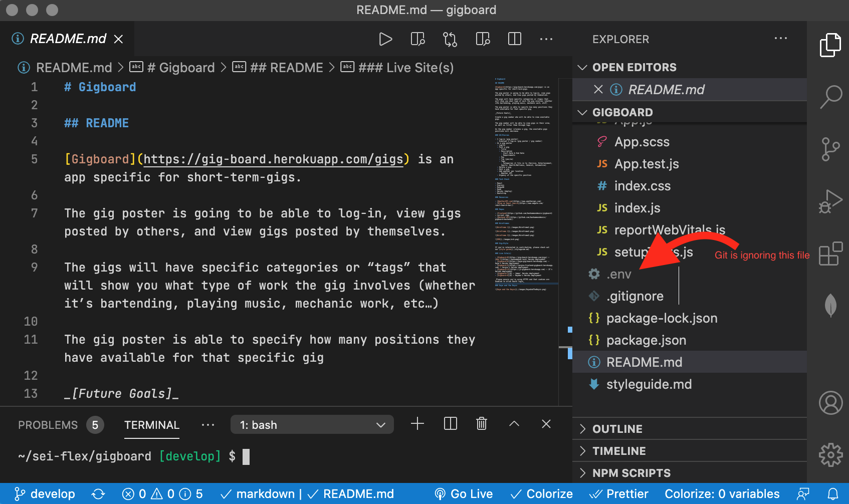Kill terminal with trash icon
Screen dimensions: 849x504
(x=482, y=424)
